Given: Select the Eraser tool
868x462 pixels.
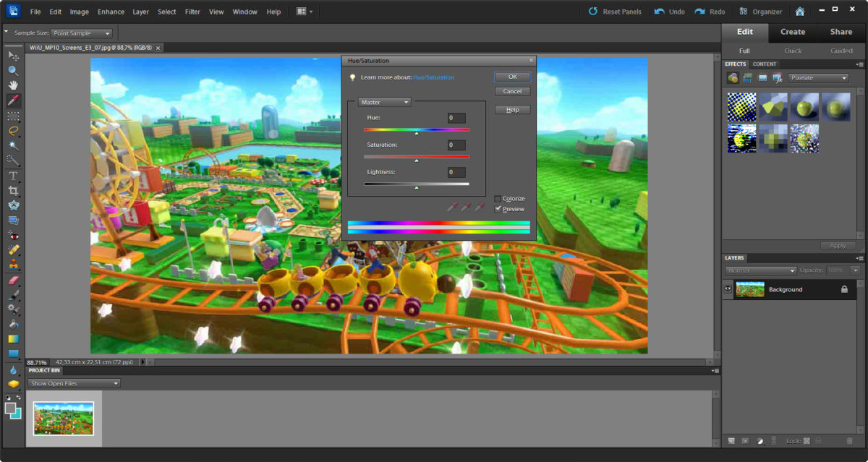Looking at the screenshot, I should 13,281.
